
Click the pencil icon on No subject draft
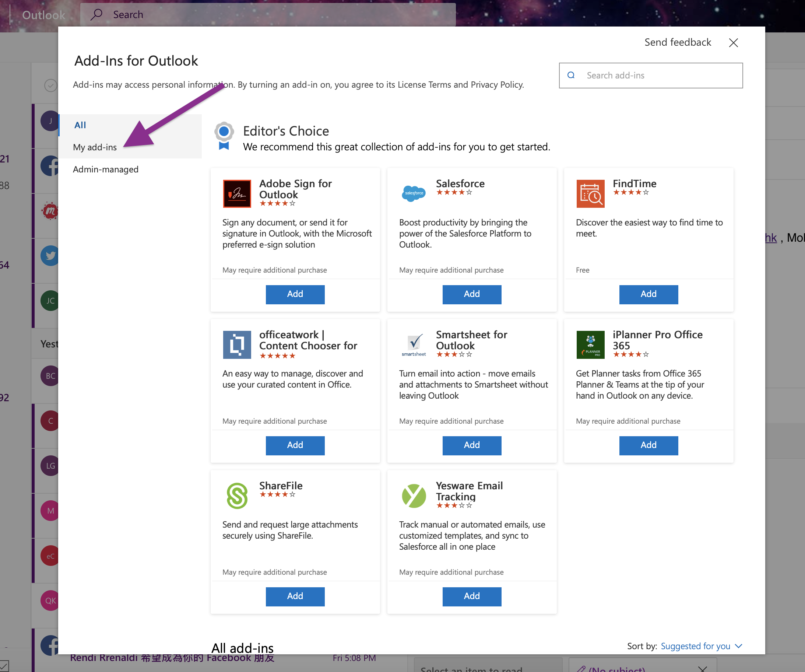(x=581, y=669)
